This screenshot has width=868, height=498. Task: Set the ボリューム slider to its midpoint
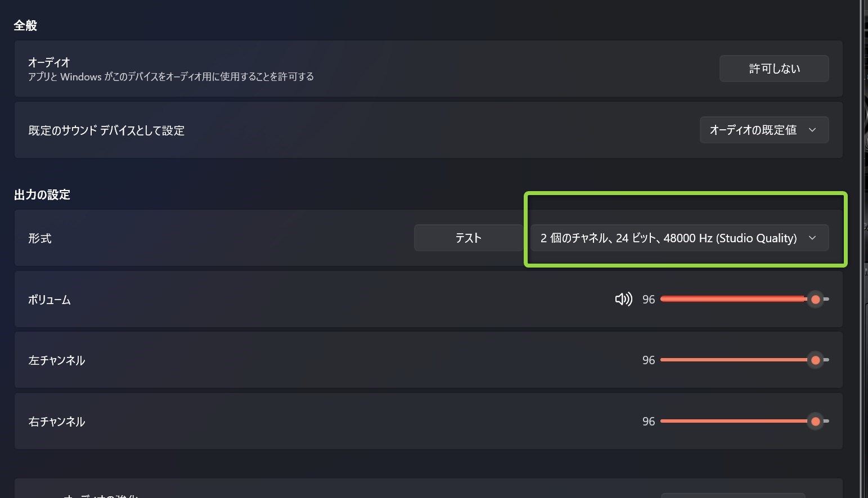(745, 299)
